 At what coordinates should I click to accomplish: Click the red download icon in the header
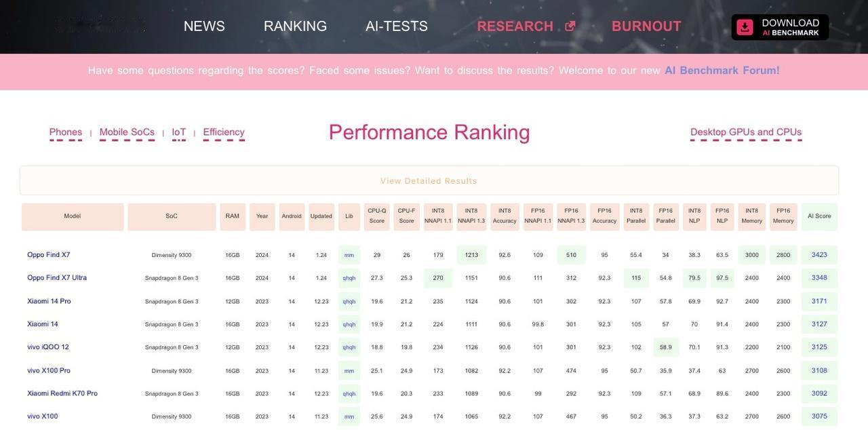(x=745, y=27)
